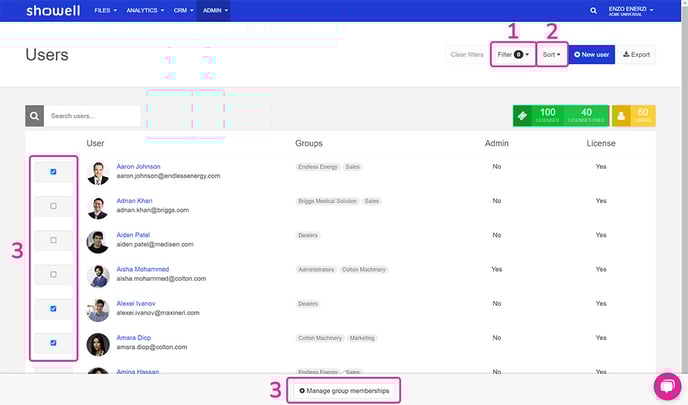This screenshot has width=688, height=405.
Task: Click Clear filters button
Action: tap(467, 54)
